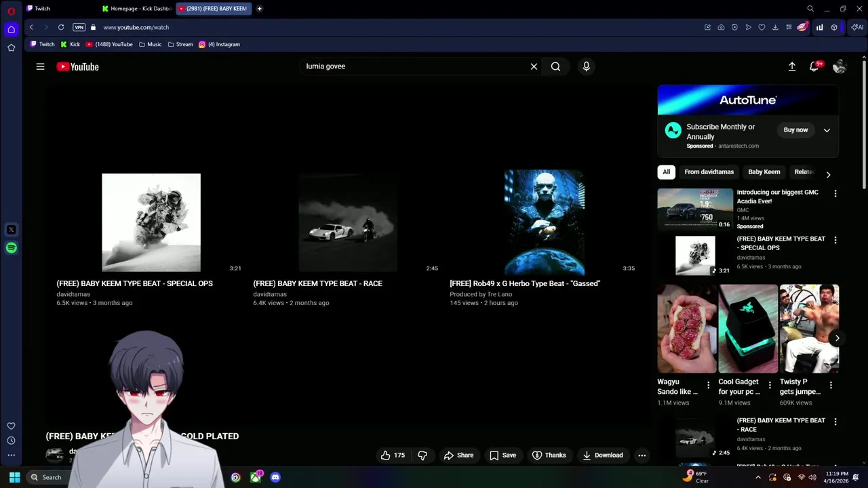This screenshot has width=868, height=488.
Task: Open the Kick bookmark
Action: click(x=70, y=44)
